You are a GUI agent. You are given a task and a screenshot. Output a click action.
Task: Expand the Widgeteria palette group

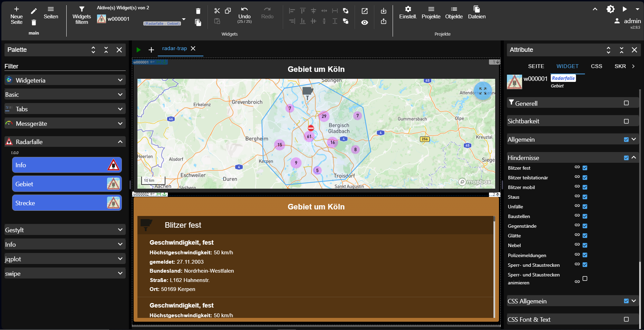[x=65, y=80]
